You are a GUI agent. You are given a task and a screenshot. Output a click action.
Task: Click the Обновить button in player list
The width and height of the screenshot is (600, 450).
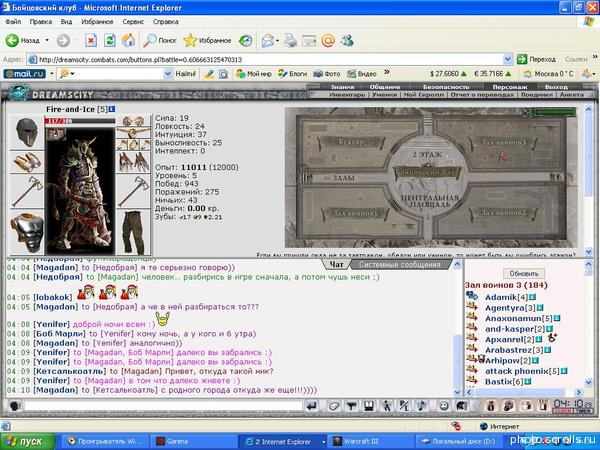524,274
